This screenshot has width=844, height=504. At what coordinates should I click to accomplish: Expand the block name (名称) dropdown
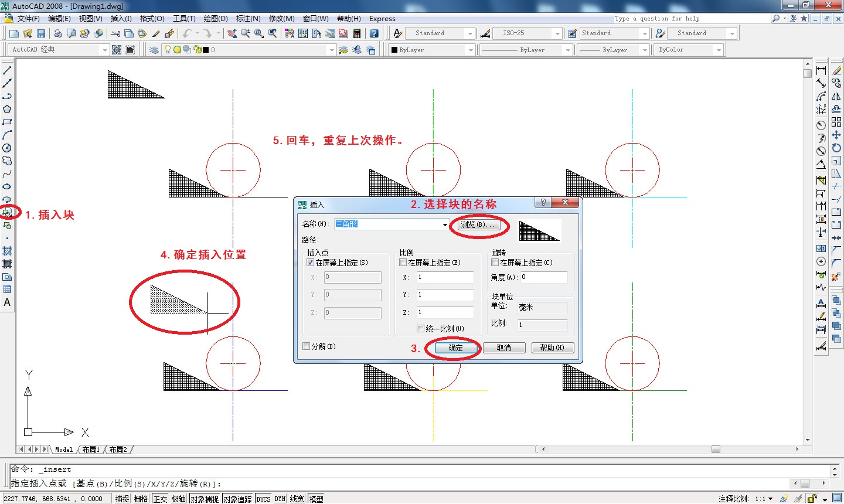pos(445,224)
